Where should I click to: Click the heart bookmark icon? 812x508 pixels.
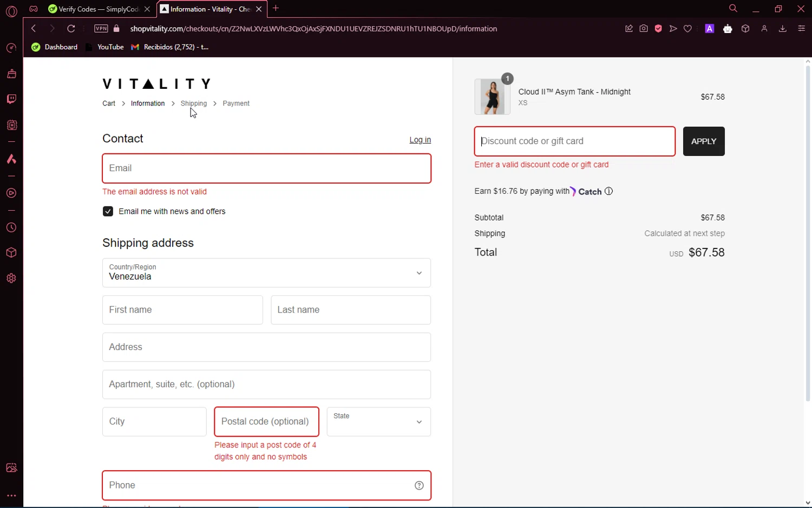[687, 29]
